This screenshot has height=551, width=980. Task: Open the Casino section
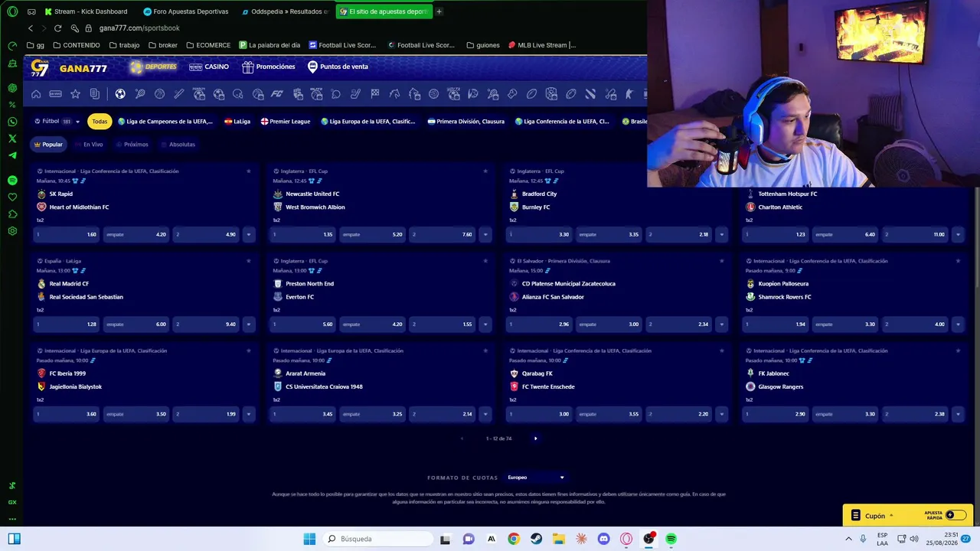tap(209, 67)
